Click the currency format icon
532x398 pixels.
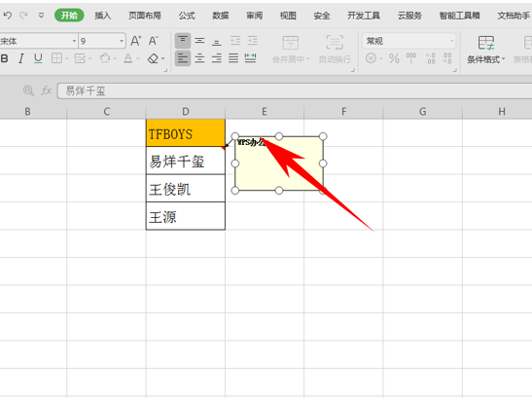click(371, 58)
